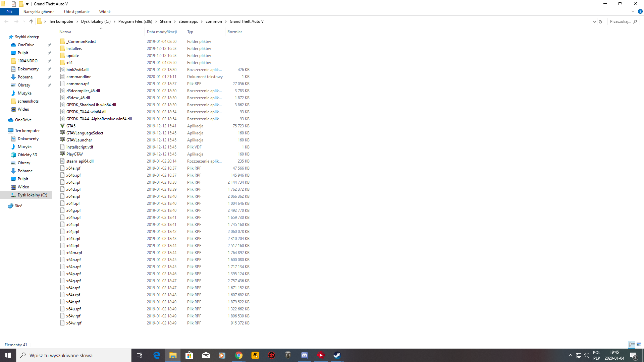
Task: Click the Google Chrome taskbar icon
Action: coord(238,355)
